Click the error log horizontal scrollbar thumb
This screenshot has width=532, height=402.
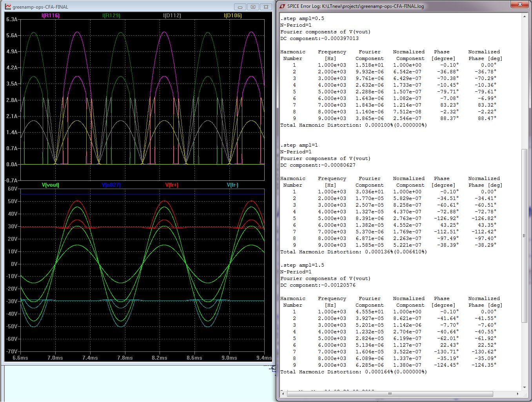tap(390, 394)
